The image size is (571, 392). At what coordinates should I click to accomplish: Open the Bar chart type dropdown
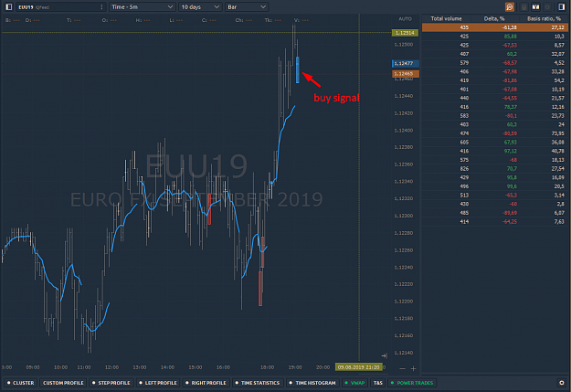[247, 7]
